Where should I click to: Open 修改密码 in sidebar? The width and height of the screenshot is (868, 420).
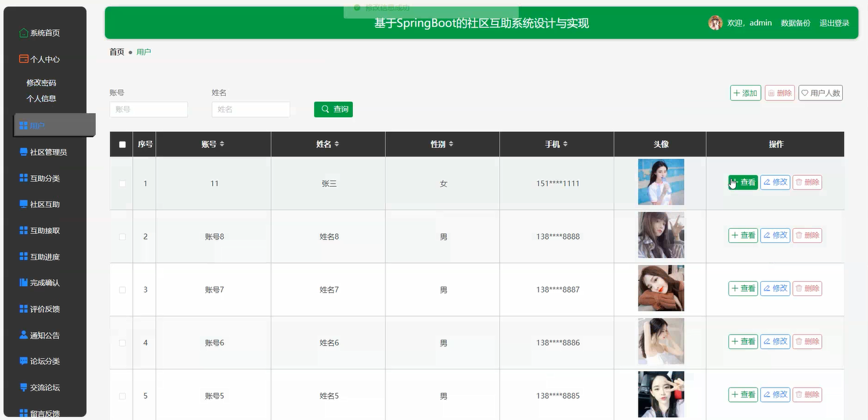pyautogui.click(x=41, y=83)
